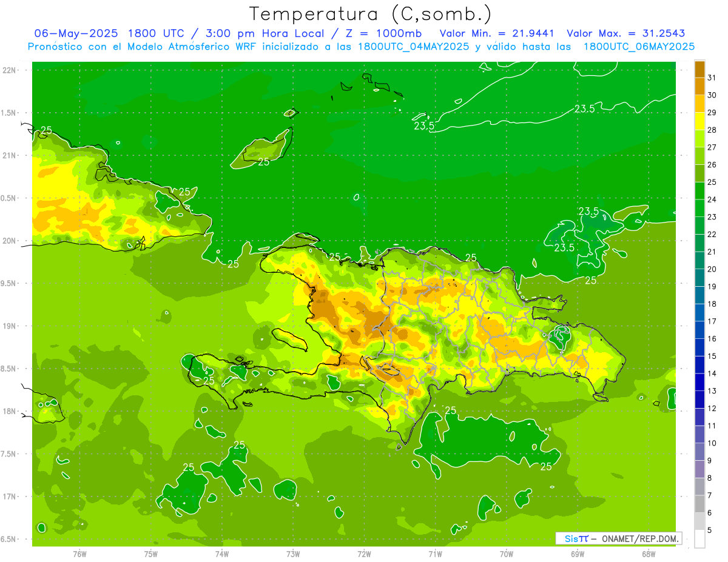Click the lime legend swatch between 27 and 28
728x562 pixels.
699,139
